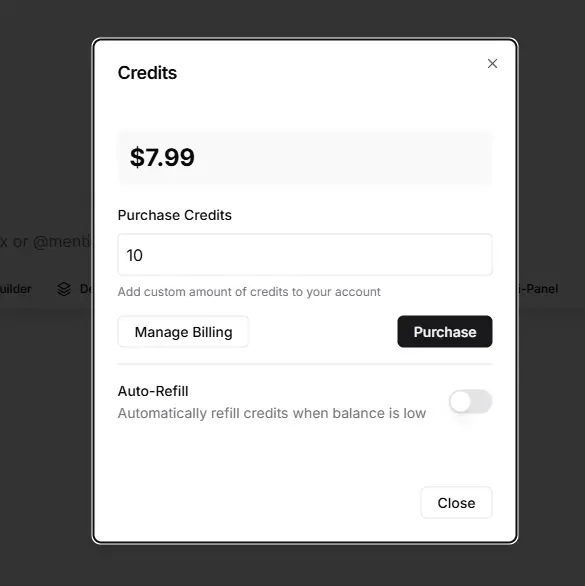Click the Purchase button
Image resolution: width=585 pixels, height=586 pixels.
tap(445, 331)
